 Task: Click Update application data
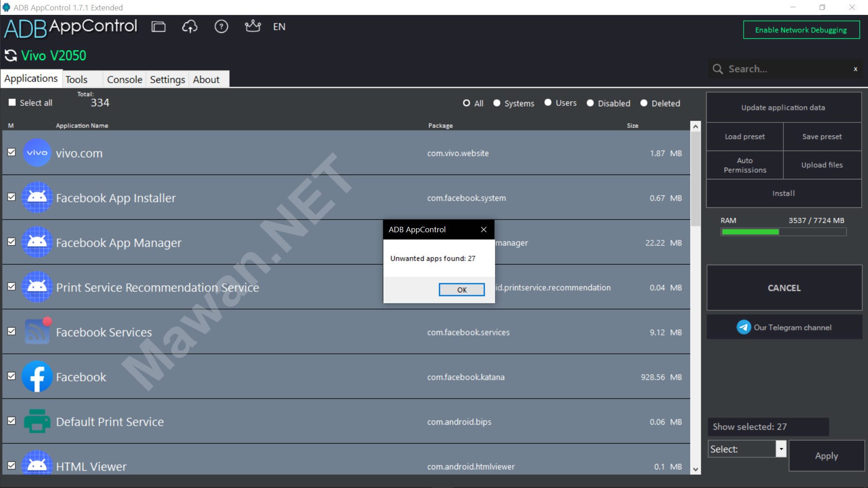tap(783, 108)
